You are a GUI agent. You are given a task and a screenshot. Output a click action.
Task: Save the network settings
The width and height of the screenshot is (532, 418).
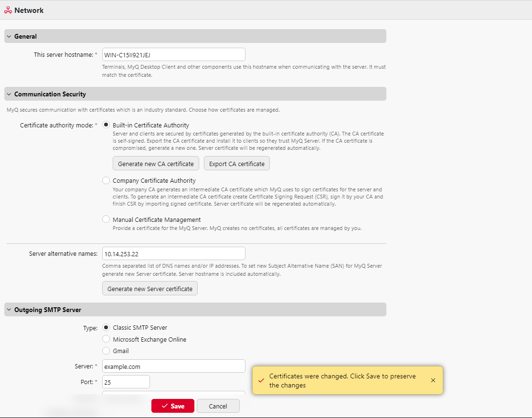pyautogui.click(x=172, y=406)
